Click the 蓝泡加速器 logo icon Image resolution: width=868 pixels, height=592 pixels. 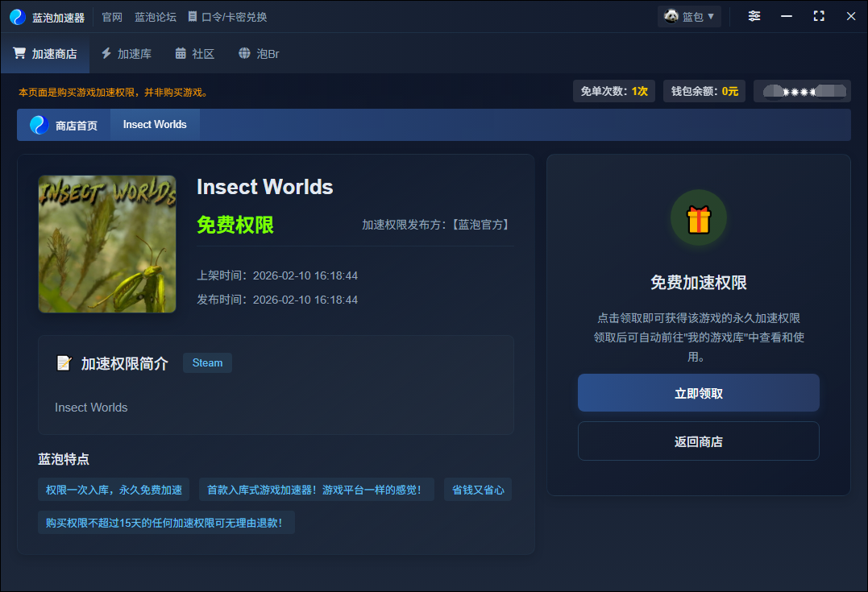click(18, 17)
